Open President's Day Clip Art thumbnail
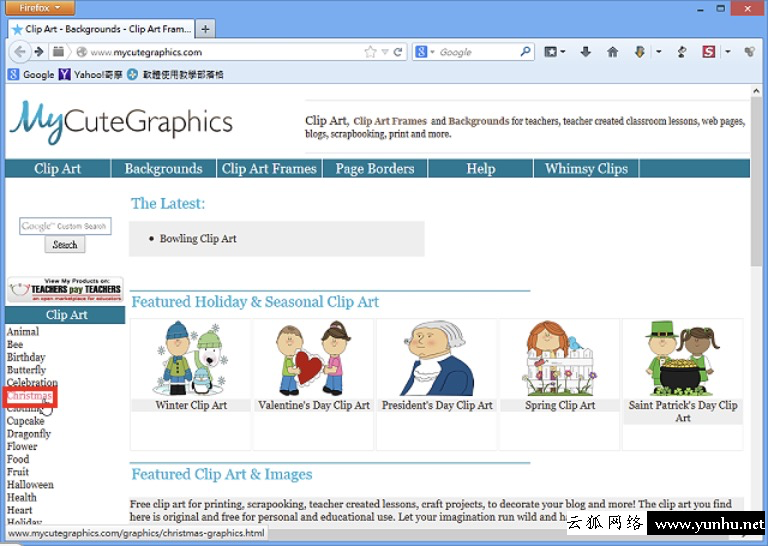768x546 pixels. (x=437, y=359)
